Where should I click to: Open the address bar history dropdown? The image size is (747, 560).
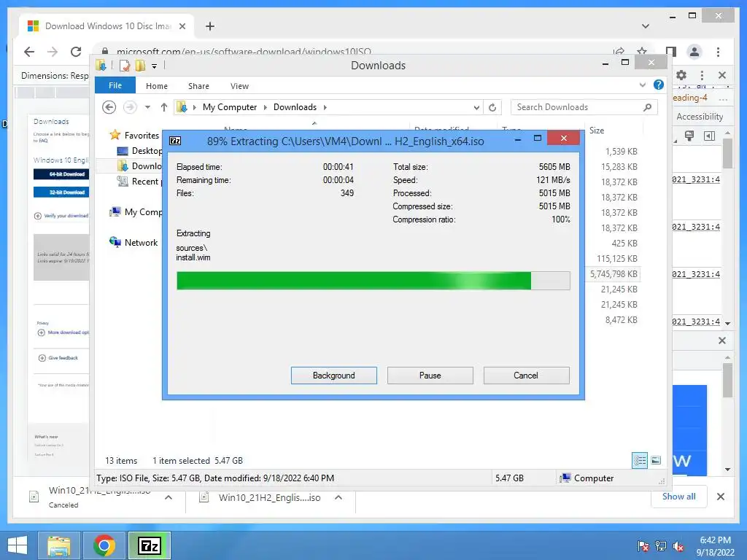[476, 108]
